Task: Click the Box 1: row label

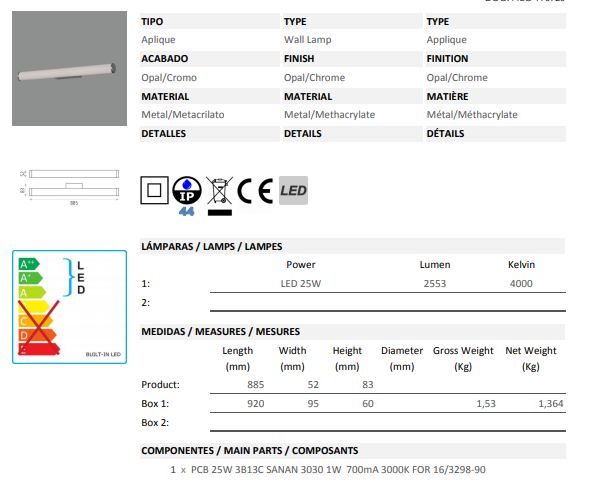Action: pos(155,404)
